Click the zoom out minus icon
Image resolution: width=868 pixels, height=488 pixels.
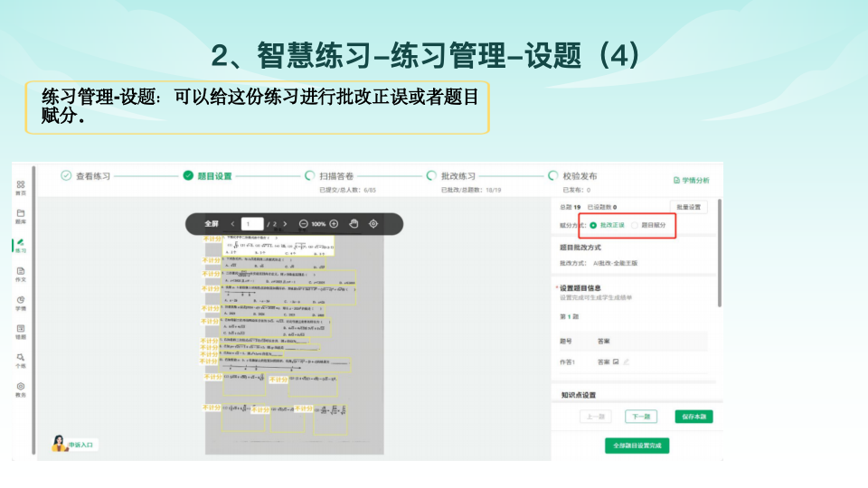click(x=303, y=223)
